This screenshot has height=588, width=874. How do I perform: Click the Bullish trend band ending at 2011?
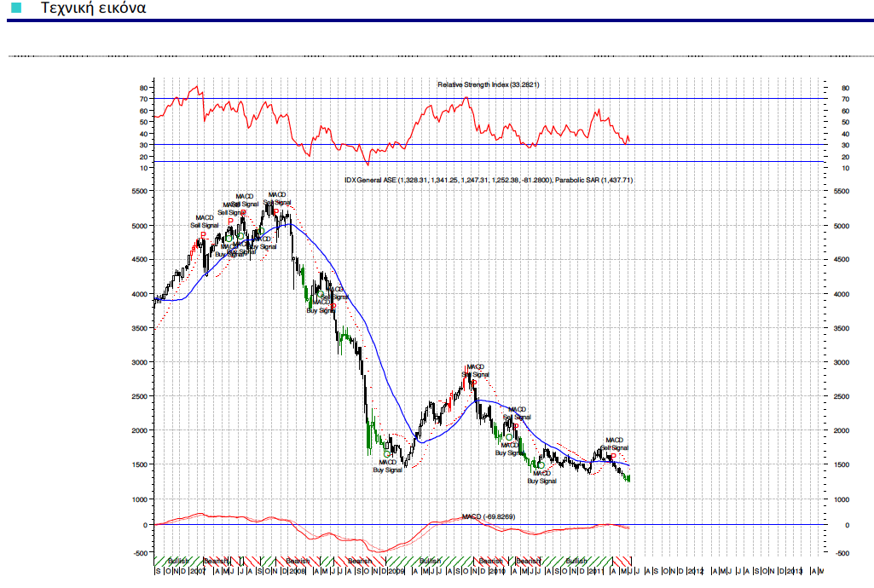coord(576,561)
